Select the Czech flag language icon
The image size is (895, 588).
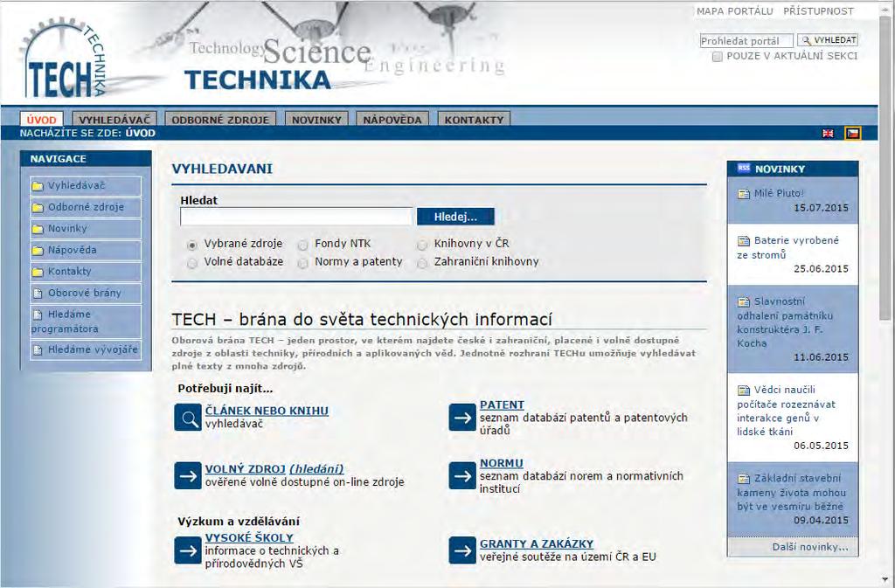click(x=853, y=134)
